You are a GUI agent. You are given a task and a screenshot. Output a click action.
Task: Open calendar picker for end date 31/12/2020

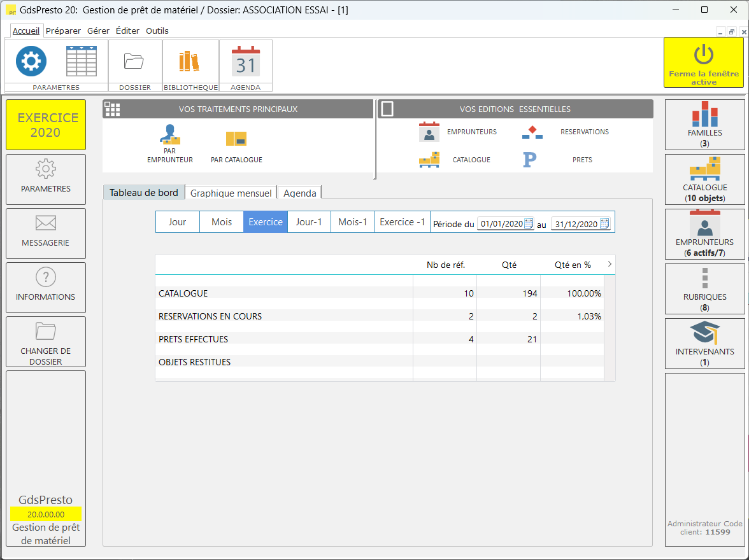604,223
